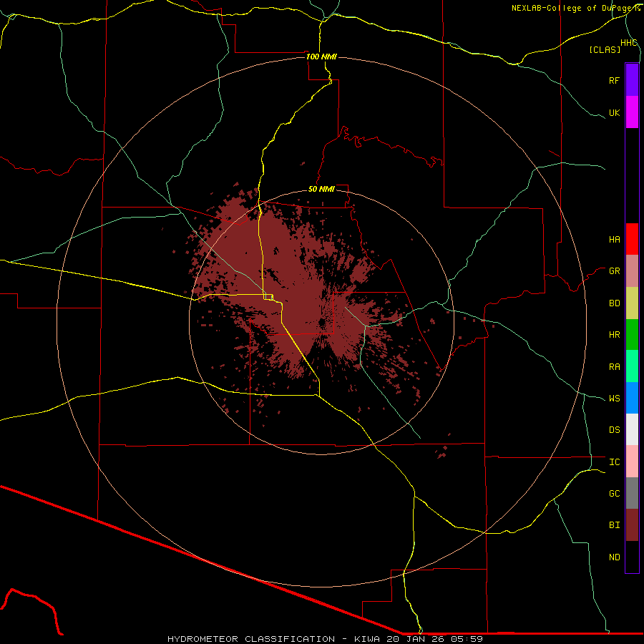Viewport: 644px width, 644px height.
Task: Click the GC legend label
Action: [x=614, y=494]
